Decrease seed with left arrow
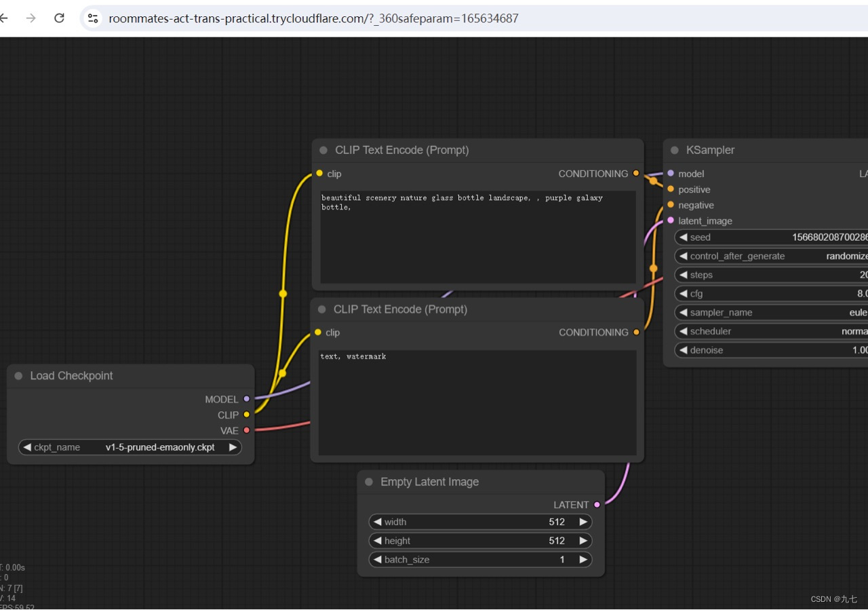The height and width of the screenshot is (610, 868). (x=683, y=237)
